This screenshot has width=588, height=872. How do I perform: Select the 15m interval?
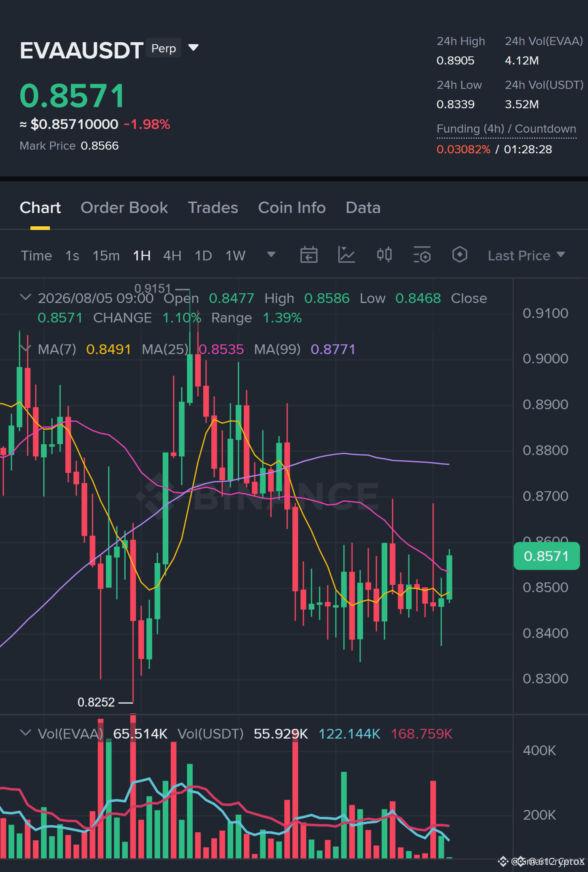[106, 256]
